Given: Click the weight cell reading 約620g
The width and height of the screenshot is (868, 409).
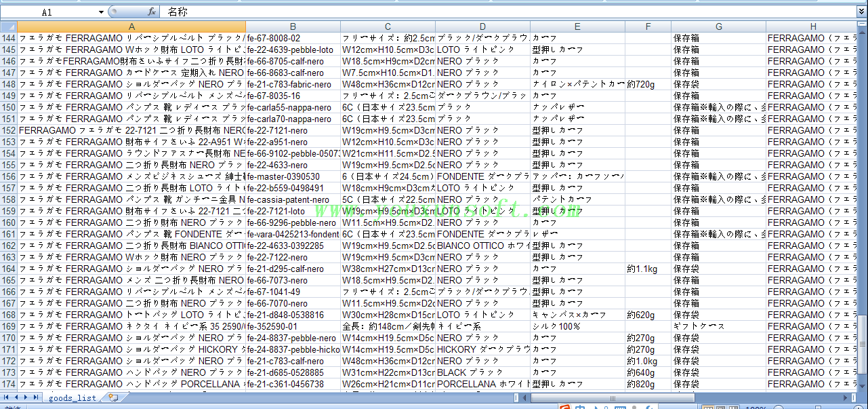Looking at the screenshot, I should click(x=648, y=315).
